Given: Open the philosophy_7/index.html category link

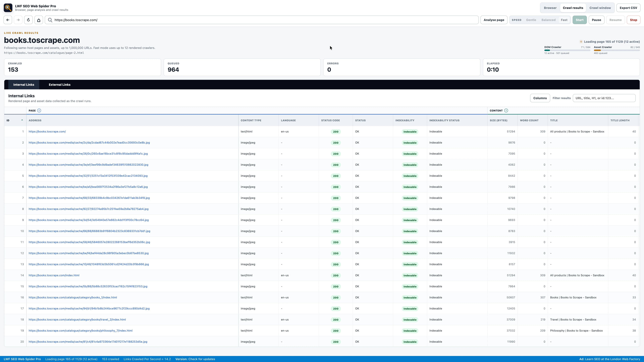Looking at the screenshot, I should click(80, 331).
